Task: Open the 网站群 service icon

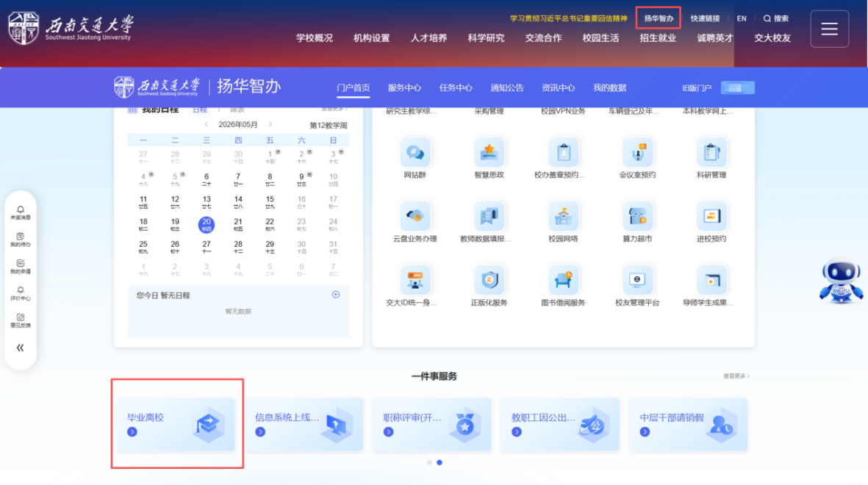Action: 415,152
